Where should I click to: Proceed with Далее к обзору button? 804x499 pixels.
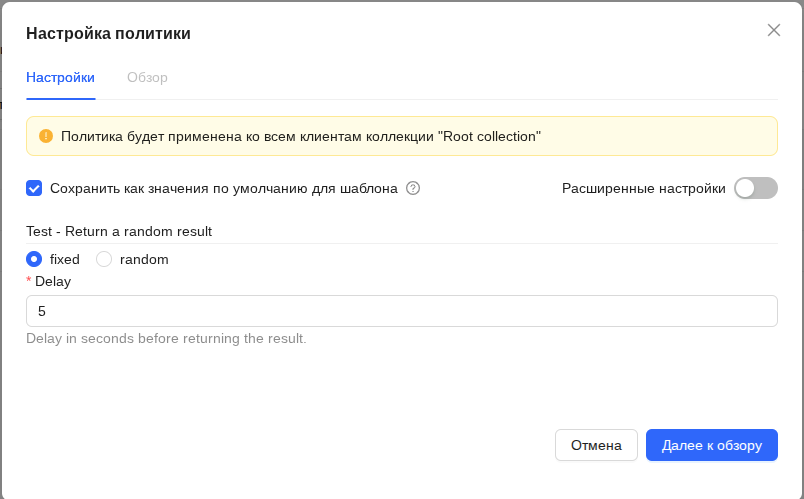[x=712, y=445]
